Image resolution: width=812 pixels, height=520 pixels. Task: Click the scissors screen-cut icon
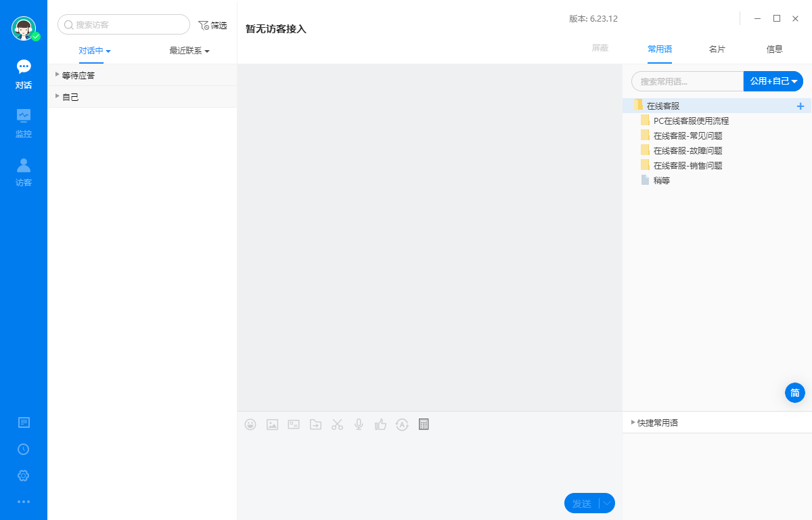point(337,424)
